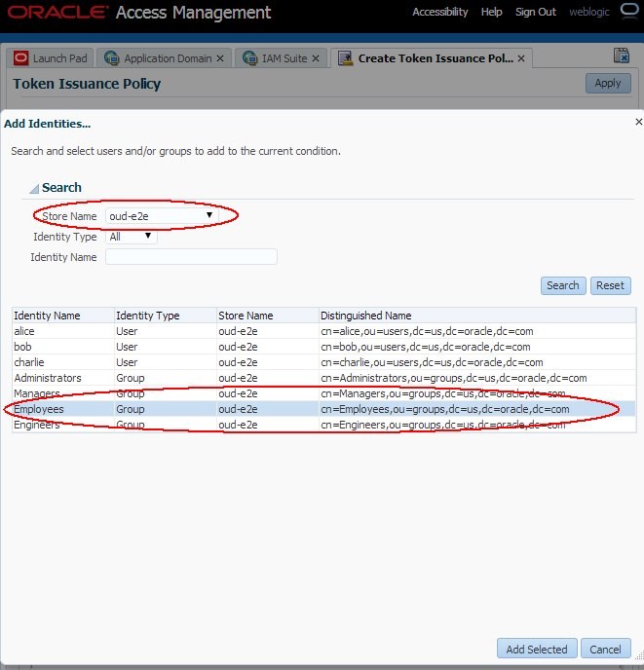Sort by Identity Name column header
Viewport: 644px width, 670px height.
point(63,316)
